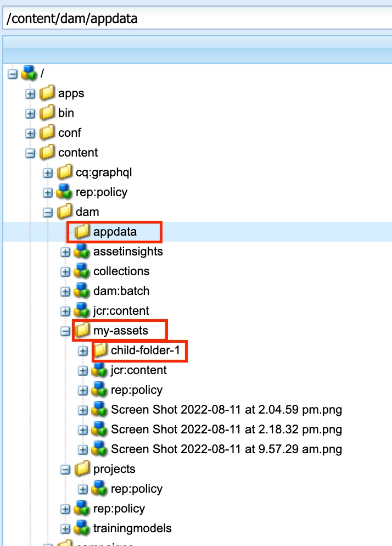Image resolution: width=392 pixels, height=546 pixels.
Task: Expand the assetinsights node
Action: [x=65, y=252]
